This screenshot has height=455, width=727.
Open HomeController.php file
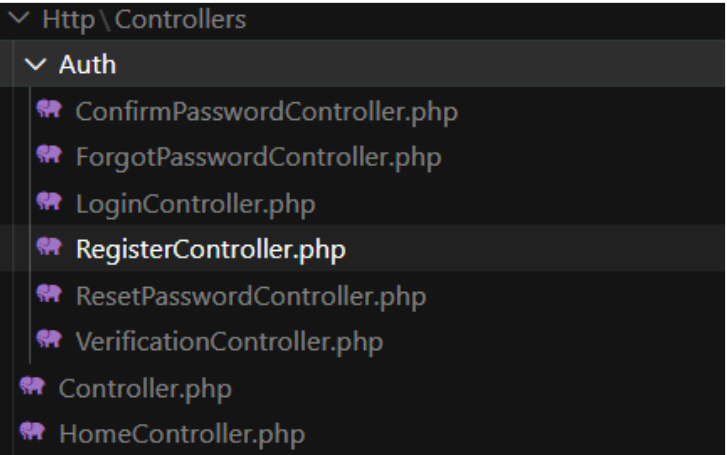[x=181, y=434]
